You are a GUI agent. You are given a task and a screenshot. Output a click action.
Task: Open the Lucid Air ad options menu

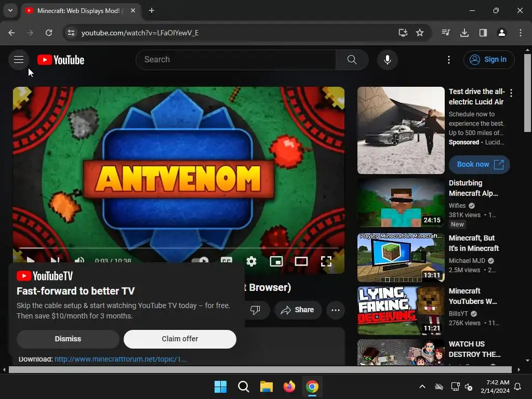(x=511, y=92)
